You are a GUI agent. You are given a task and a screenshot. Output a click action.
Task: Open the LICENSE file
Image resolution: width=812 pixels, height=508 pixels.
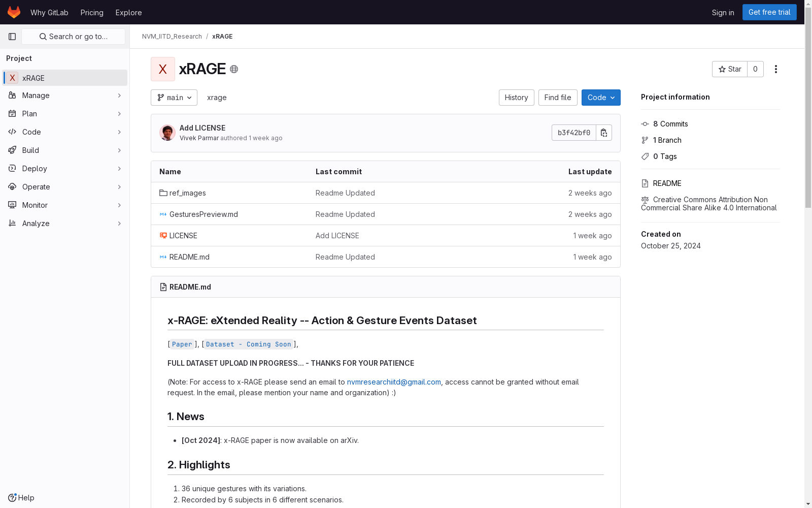[x=183, y=236]
